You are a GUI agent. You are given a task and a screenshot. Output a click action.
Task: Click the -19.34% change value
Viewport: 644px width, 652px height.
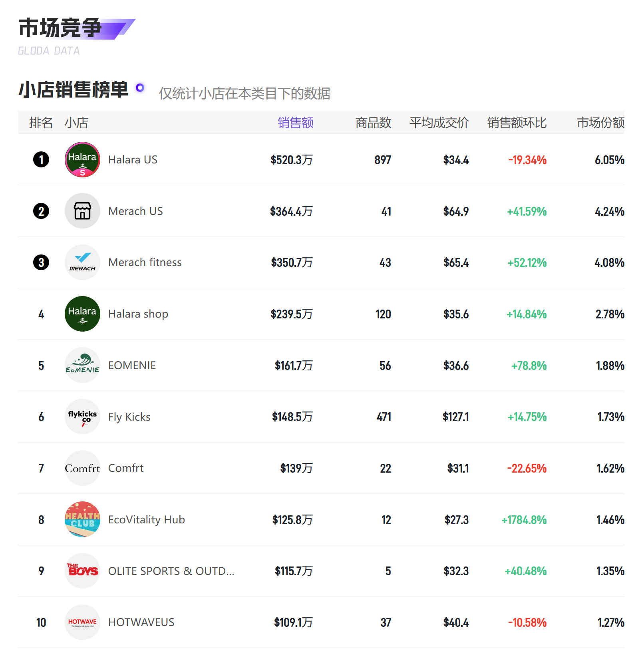coord(527,160)
